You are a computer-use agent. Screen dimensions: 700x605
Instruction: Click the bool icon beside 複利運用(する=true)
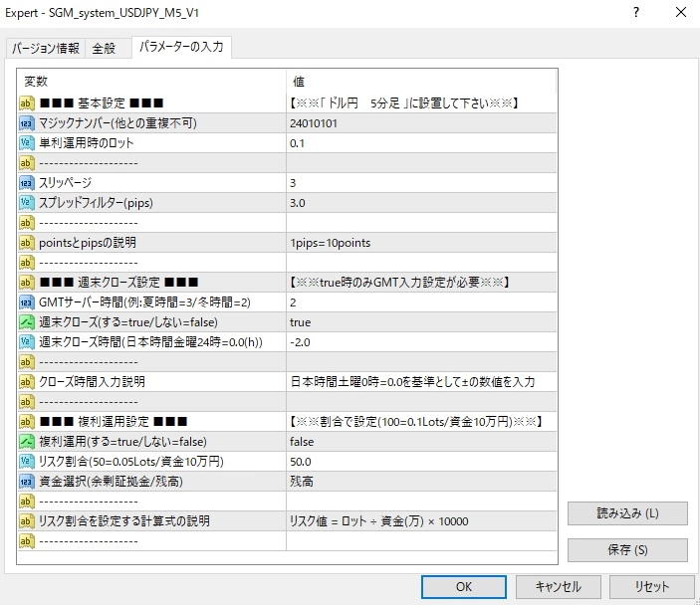pyautogui.click(x=26, y=442)
